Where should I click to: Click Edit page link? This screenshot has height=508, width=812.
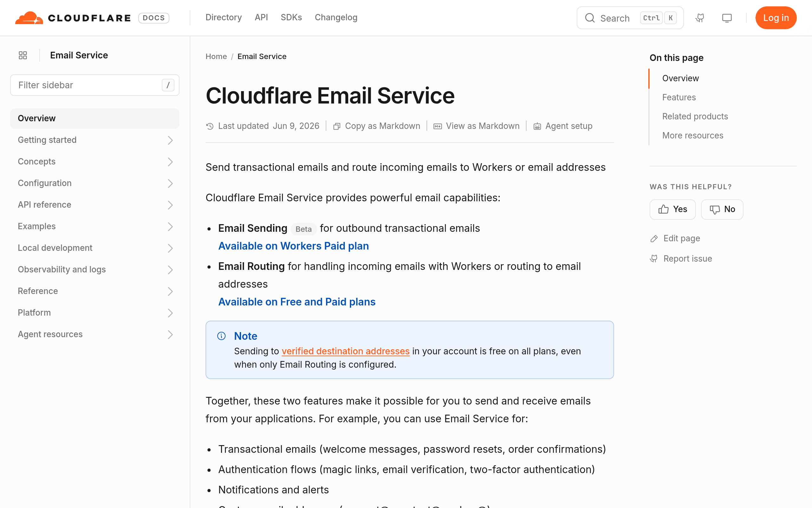681,238
